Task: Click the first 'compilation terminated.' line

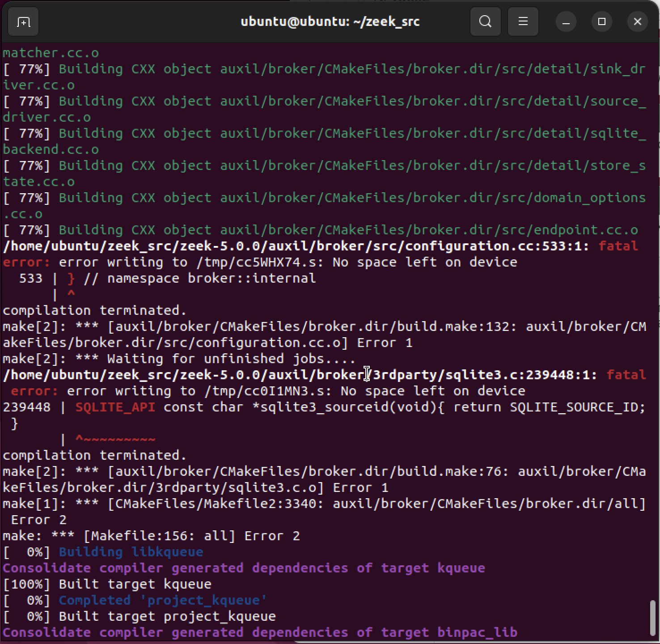Action: [x=95, y=310]
